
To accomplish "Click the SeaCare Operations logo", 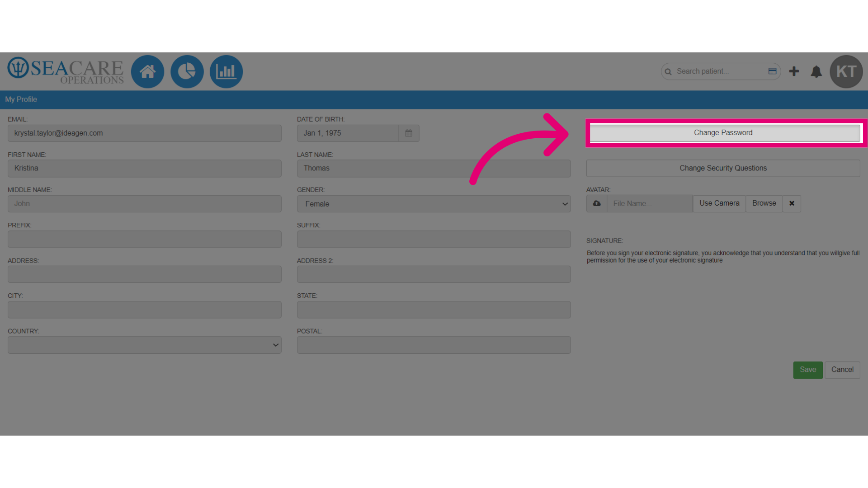I will pyautogui.click(x=66, y=70).
